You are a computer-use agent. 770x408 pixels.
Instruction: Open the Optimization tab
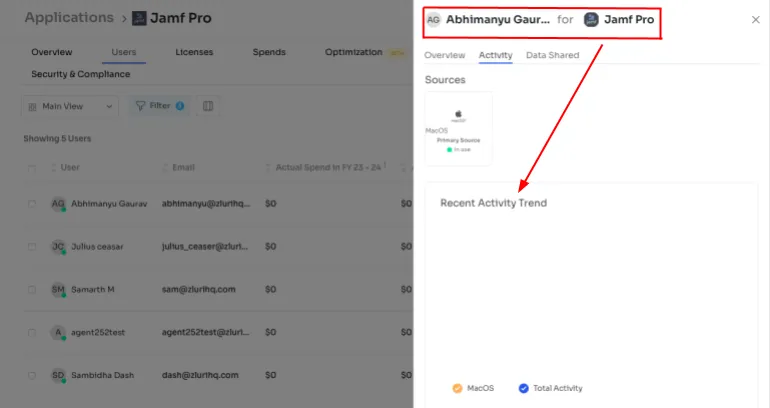(354, 52)
